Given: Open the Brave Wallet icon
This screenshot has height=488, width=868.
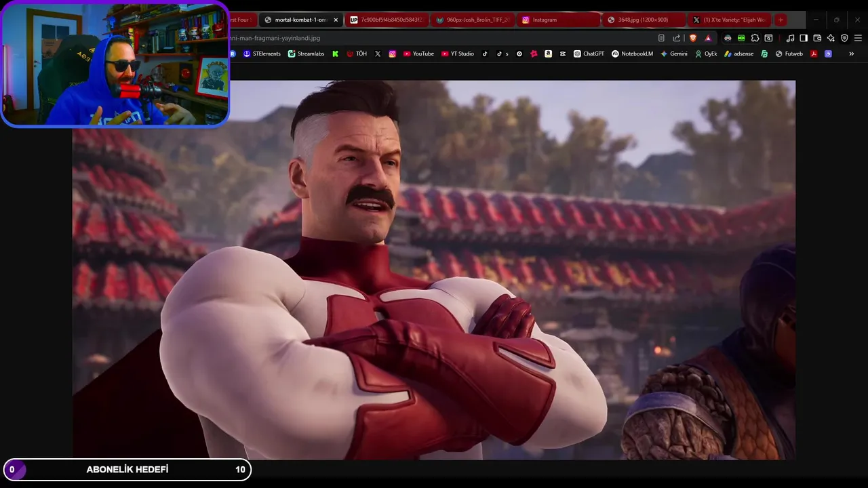Looking at the screenshot, I should click(817, 38).
